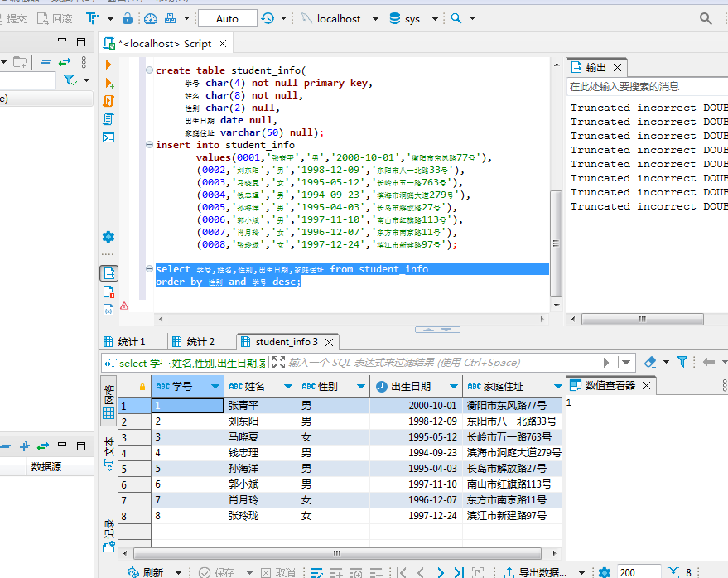Click the 回滚 (rollback) toolbar button
The width and height of the screenshot is (728, 578).
(55, 18)
